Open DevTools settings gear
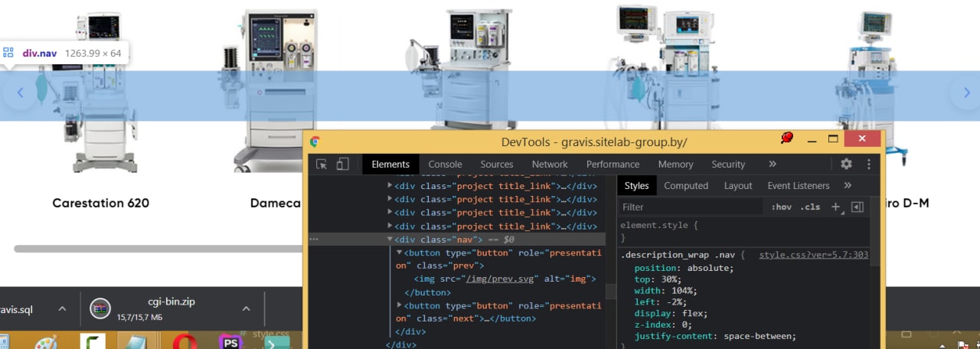Image resolution: width=980 pixels, height=349 pixels. coord(846,164)
